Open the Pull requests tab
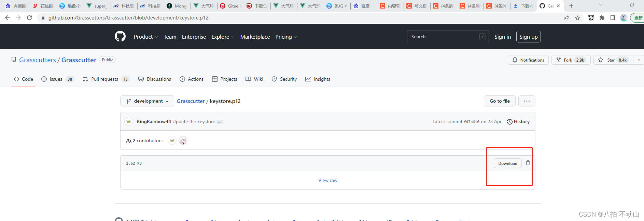Image resolution: width=644 pixels, height=221 pixels. coord(106,79)
